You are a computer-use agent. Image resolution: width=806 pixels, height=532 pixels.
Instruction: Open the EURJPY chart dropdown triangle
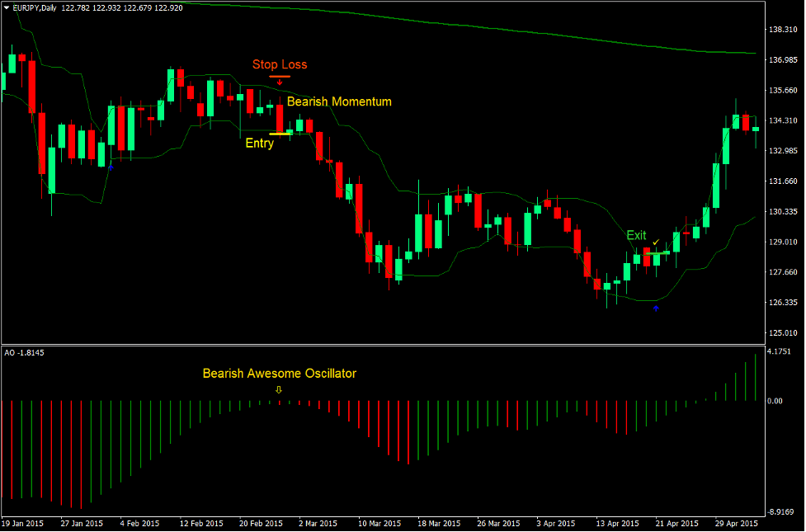coord(7,7)
